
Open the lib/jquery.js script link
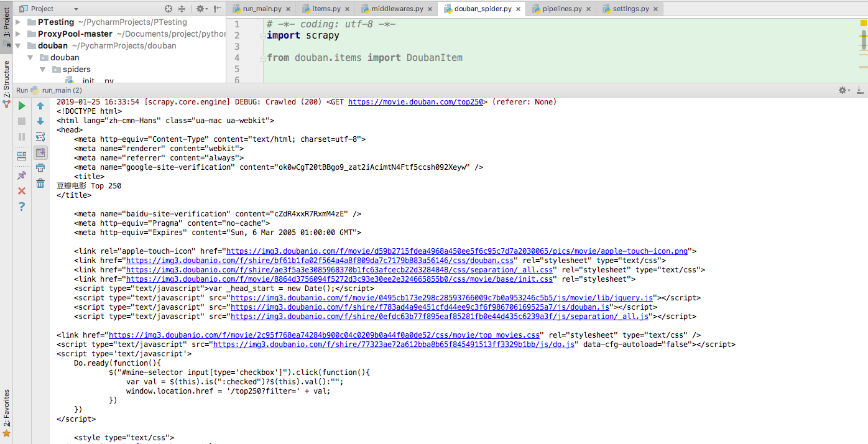[442, 298]
